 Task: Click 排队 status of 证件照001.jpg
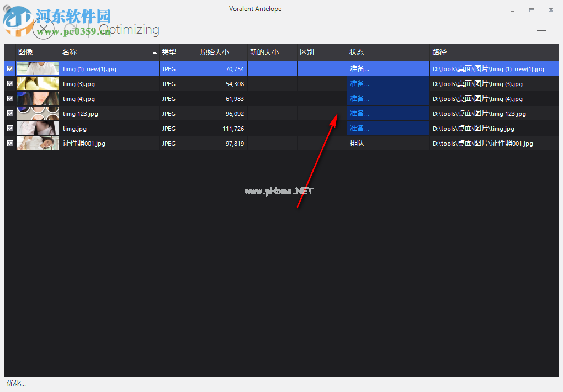coord(357,144)
